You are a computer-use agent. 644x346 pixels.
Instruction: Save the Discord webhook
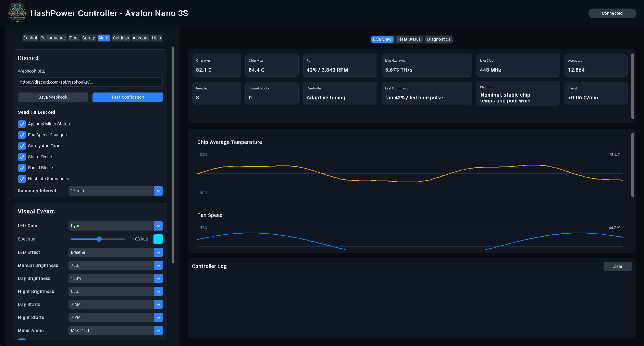53,97
